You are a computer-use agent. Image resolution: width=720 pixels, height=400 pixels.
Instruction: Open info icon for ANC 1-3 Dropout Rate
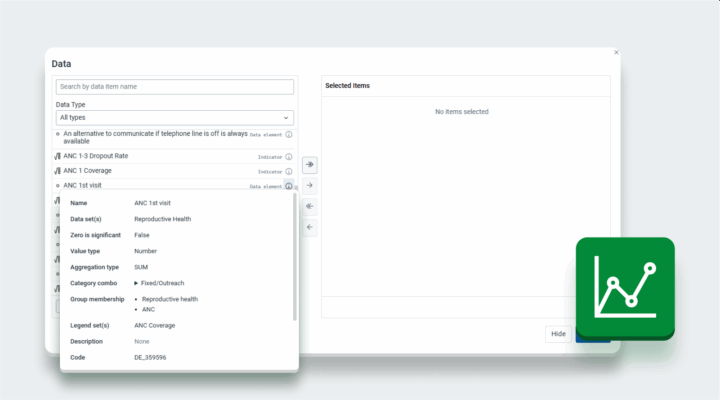pos(289,157)
